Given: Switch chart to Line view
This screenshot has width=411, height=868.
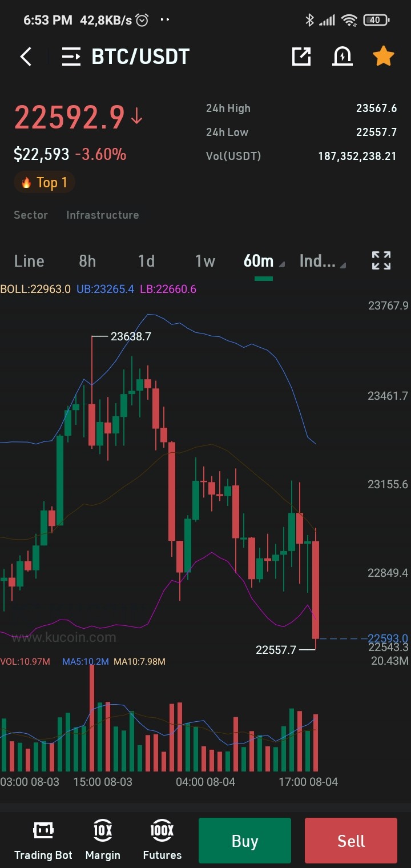Looking at the screenshot, I should 29,261.
